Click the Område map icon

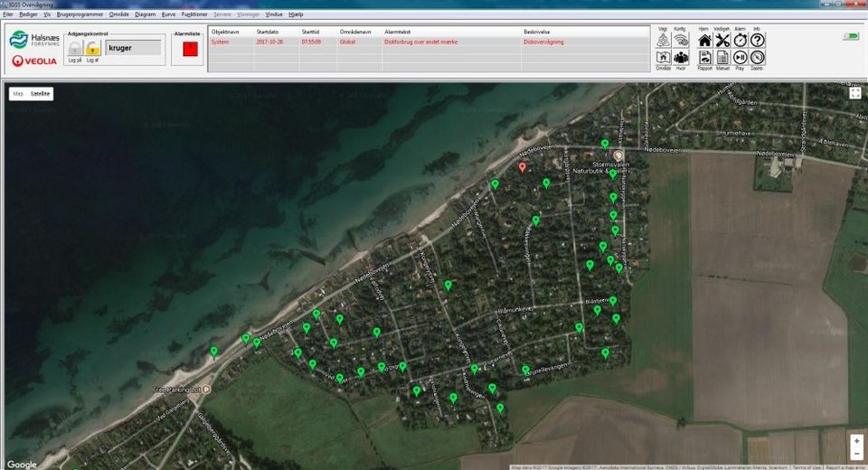[x=663, y=57]
